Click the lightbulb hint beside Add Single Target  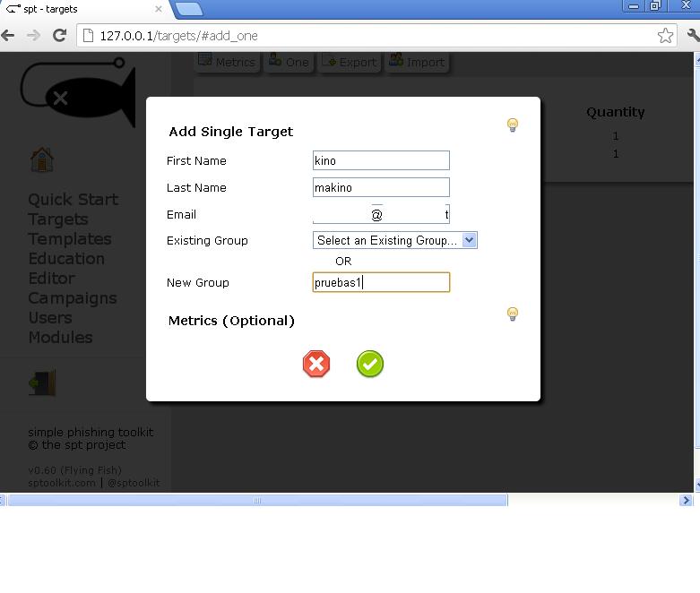click(x=513, y=125)
